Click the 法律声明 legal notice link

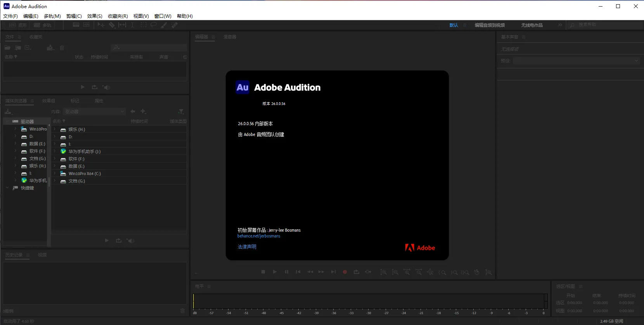pos(247,247)
